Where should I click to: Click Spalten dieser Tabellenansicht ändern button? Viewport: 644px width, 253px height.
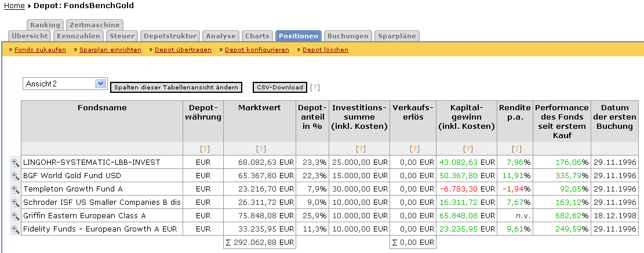[176, 87]
